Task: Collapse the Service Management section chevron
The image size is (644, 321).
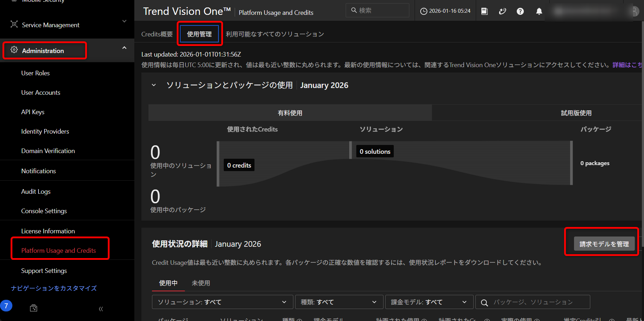Action: pyautogui.click(x=124, y=21)
